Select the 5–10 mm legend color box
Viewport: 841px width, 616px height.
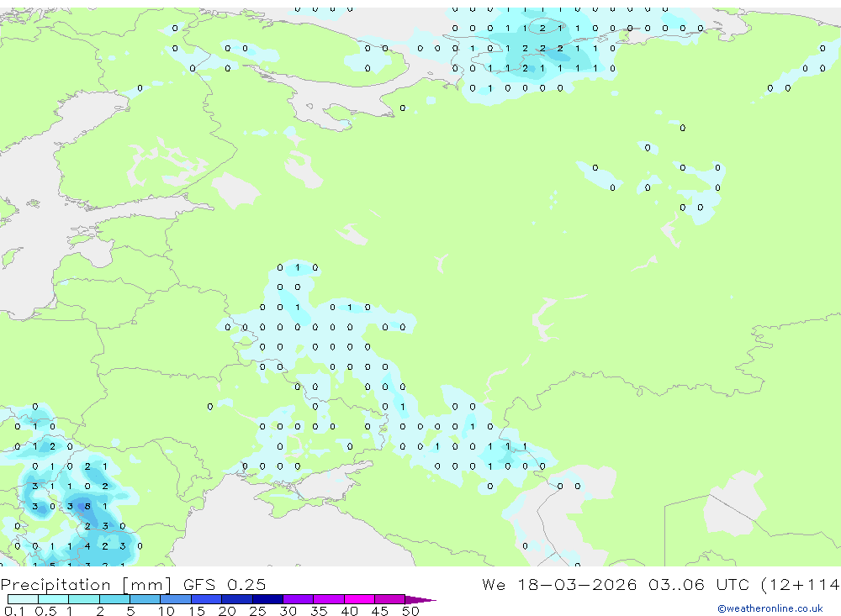coord(145,599)
